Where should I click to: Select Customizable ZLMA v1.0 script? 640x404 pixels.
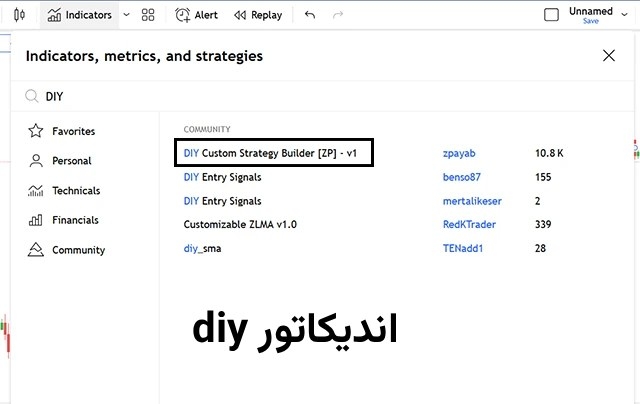[240, 225]
